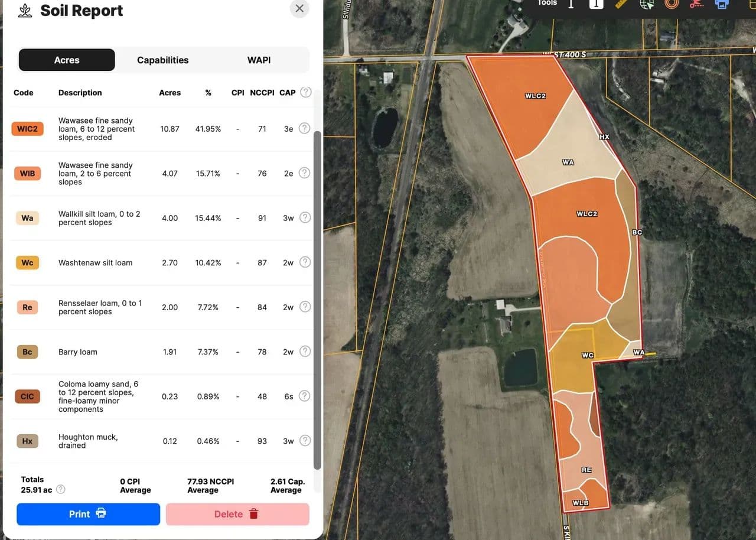Screen dimensions: 756x540
Task: Choose the red scissors cut tool
Action: (x=697, y=4)
